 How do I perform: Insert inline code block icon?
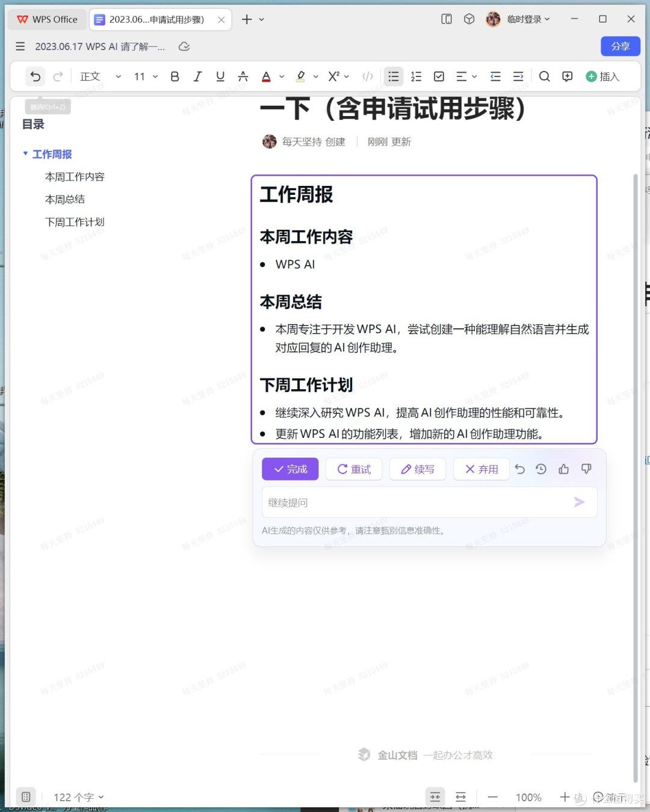368,76
